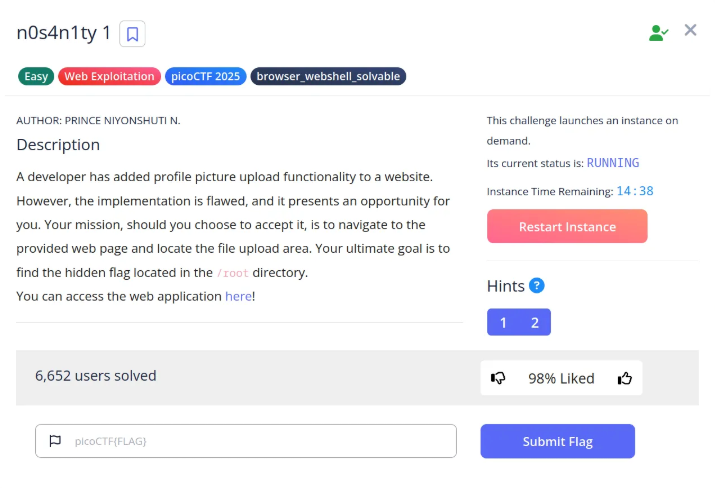Submit the flag with Submit Flag
This screenshot has width=715, height=488.
(x=558, y=441)
